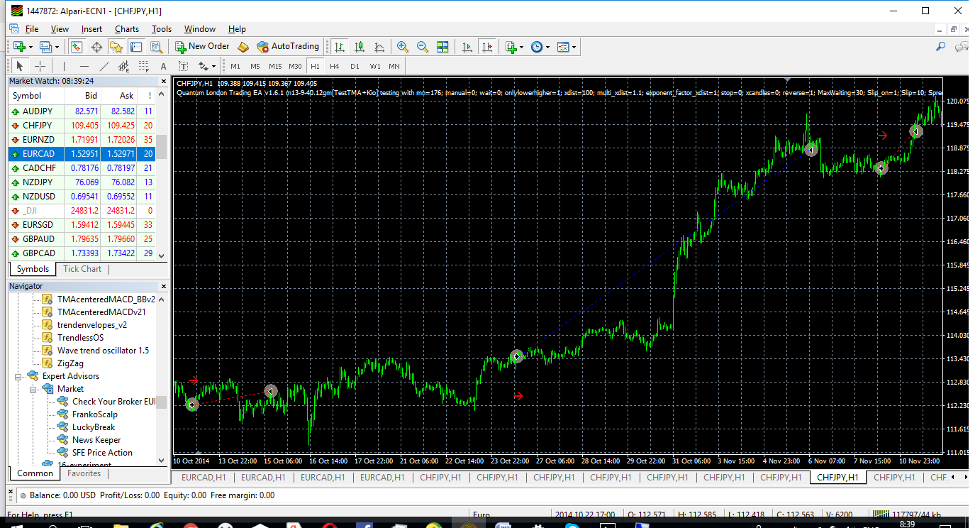
Task: Click Navigator scrollbar down arrow
Action: [x=161, y=461]
